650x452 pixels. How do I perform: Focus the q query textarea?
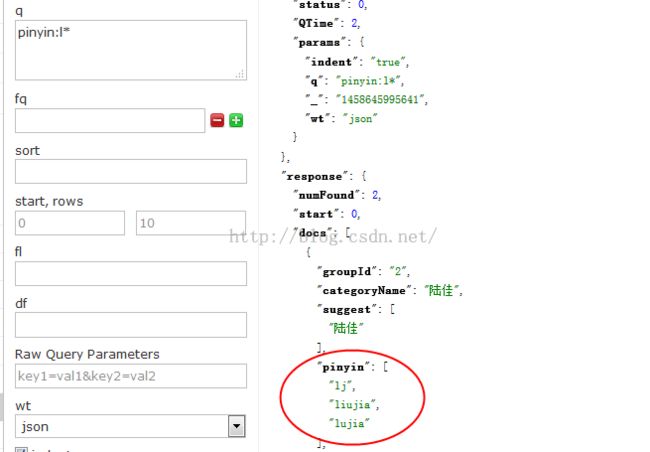pos(131,50)
